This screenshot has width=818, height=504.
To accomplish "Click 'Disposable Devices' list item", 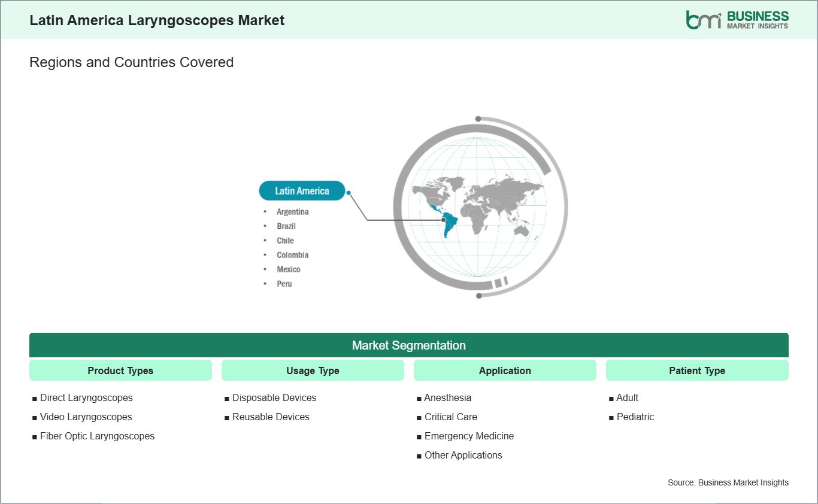I will 271,397.
